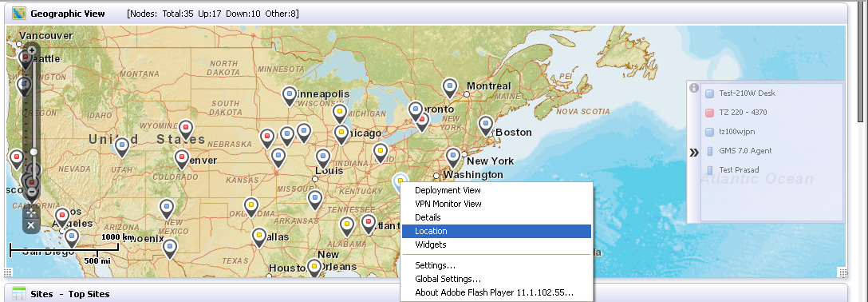Select the blue marker at Minneapolis
This screenshot has width=868, height=302.
pos(289,96)
